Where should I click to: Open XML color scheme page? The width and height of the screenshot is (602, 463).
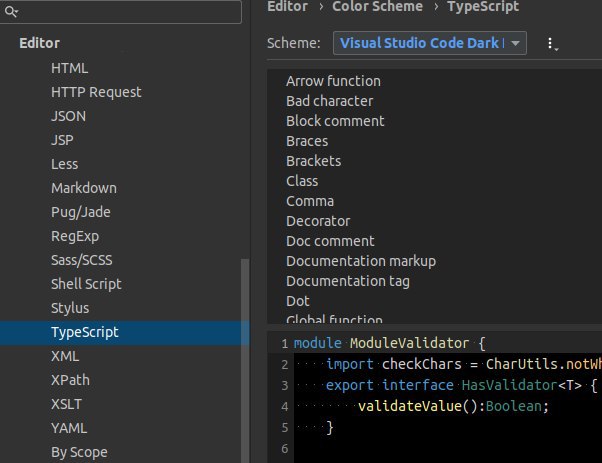tap(65, 356)
